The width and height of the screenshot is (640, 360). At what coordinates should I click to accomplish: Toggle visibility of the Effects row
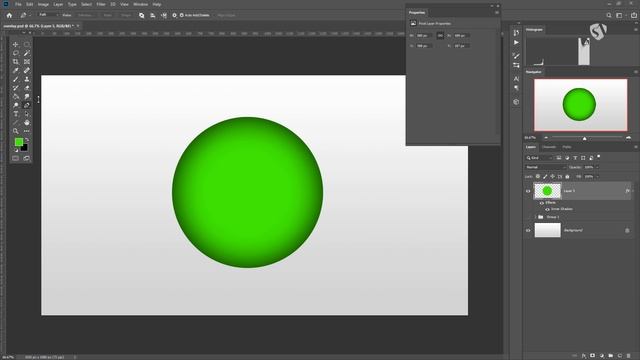[542, 203]
